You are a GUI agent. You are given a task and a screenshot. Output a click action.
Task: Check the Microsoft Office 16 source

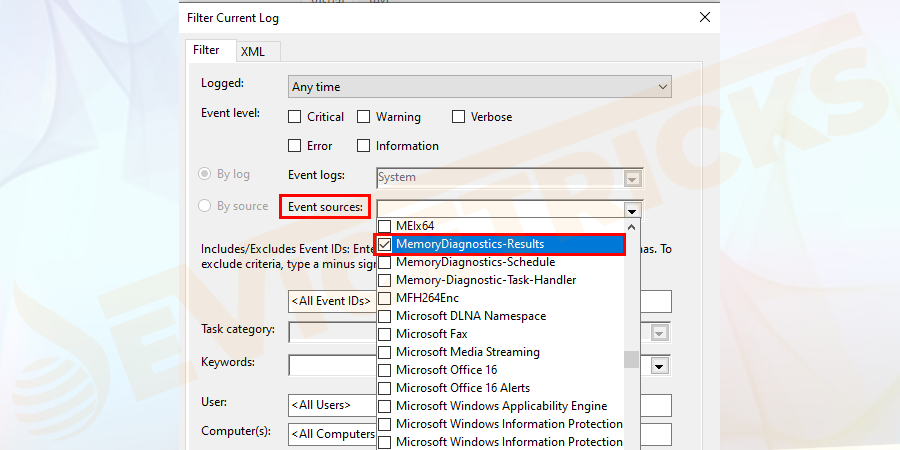tap(385, 370)
